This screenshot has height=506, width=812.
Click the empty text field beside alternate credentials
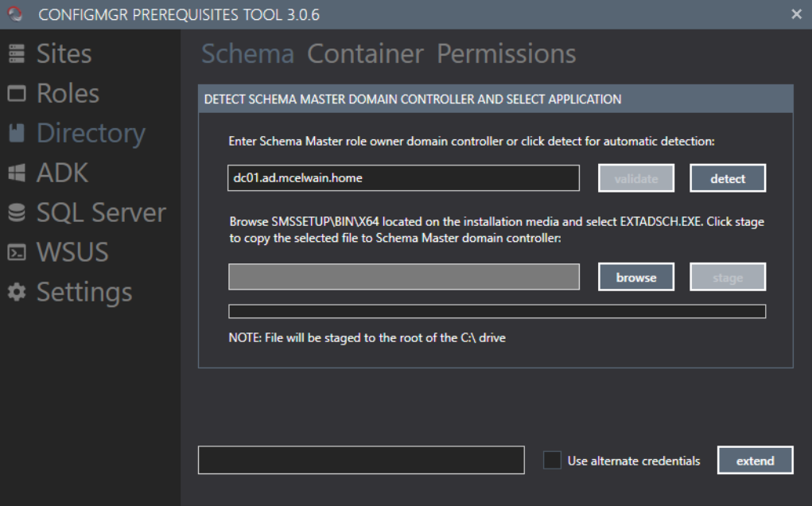point(361,461)
